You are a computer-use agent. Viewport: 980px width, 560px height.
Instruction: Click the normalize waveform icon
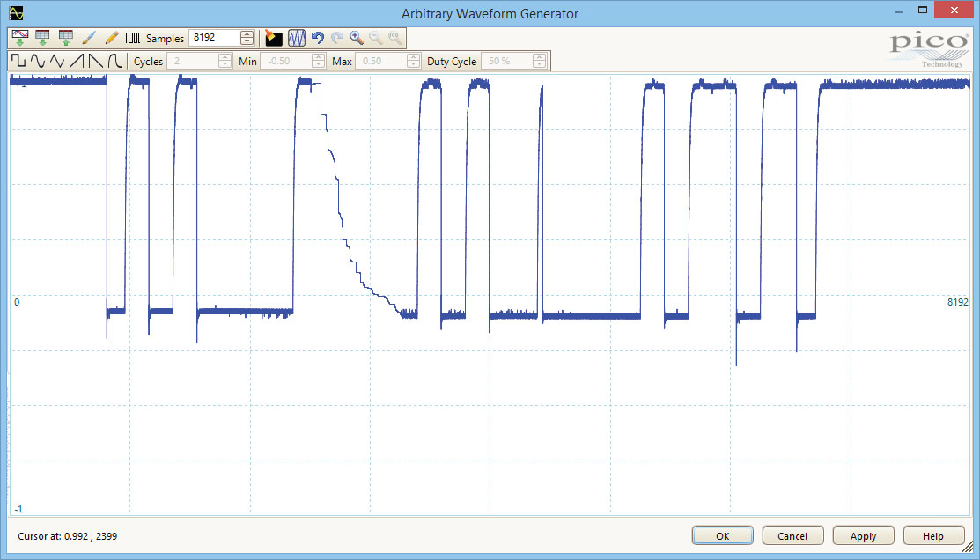tap(297, 38)
